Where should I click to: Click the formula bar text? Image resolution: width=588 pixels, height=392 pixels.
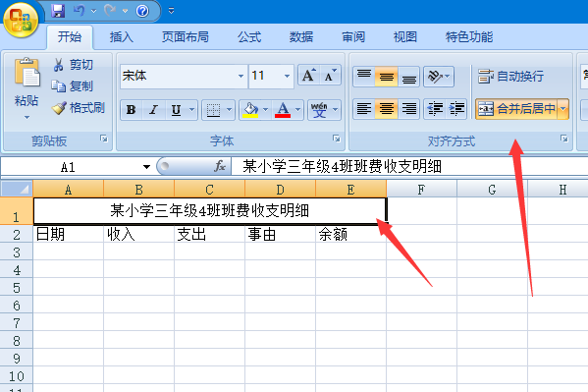coord(342,166)
